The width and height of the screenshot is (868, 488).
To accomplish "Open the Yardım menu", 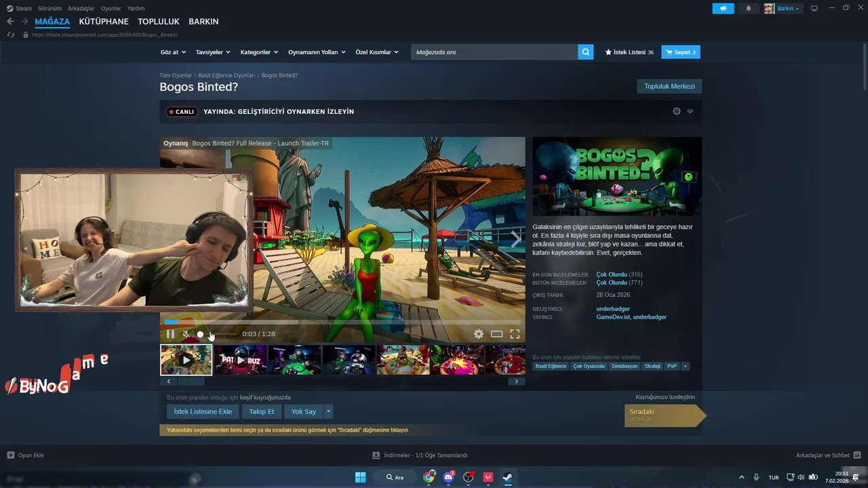I will 136,8.
